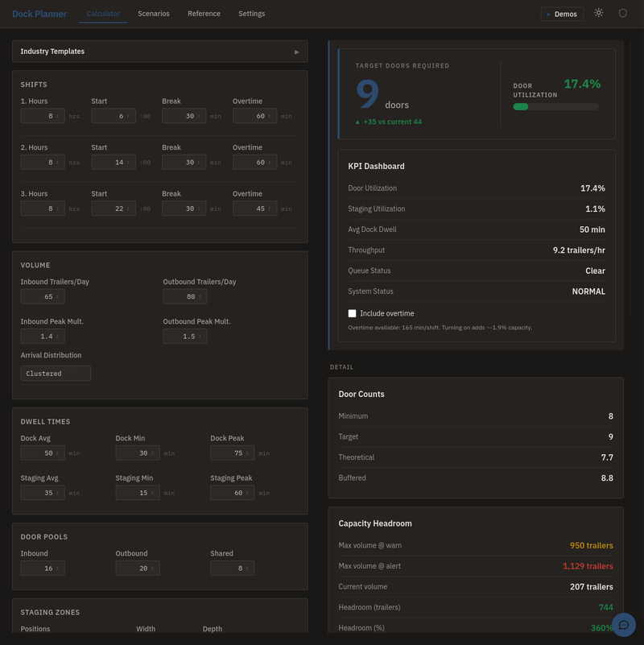
Task: Click the Inbound door pool field
Action: tap(43, 568)
